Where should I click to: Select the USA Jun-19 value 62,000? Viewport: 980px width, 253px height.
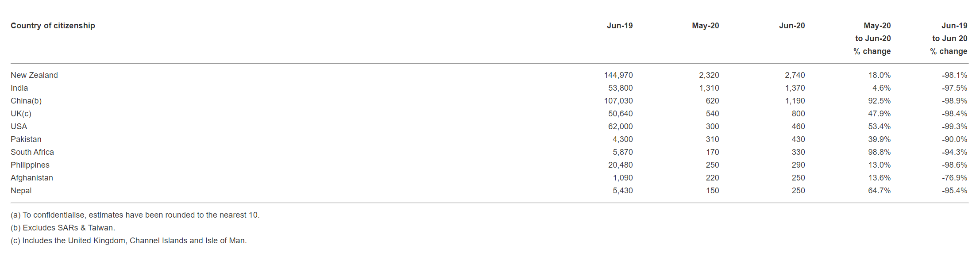(620, 126)
